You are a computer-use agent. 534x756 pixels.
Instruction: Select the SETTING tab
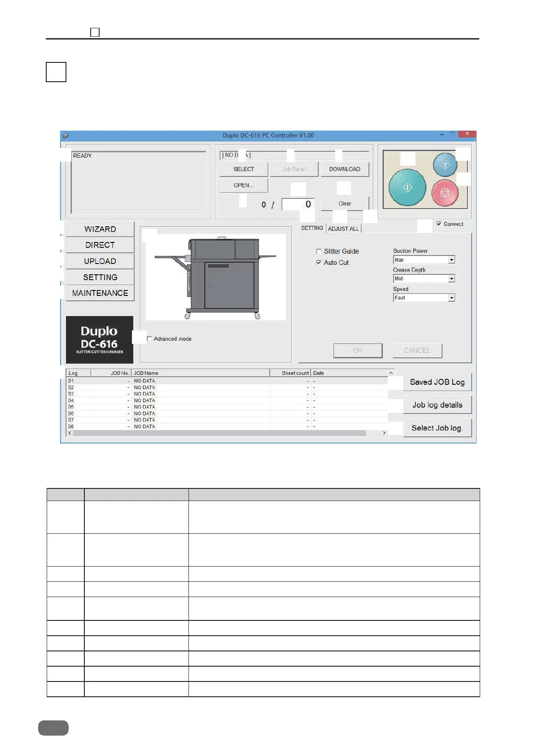312,228
